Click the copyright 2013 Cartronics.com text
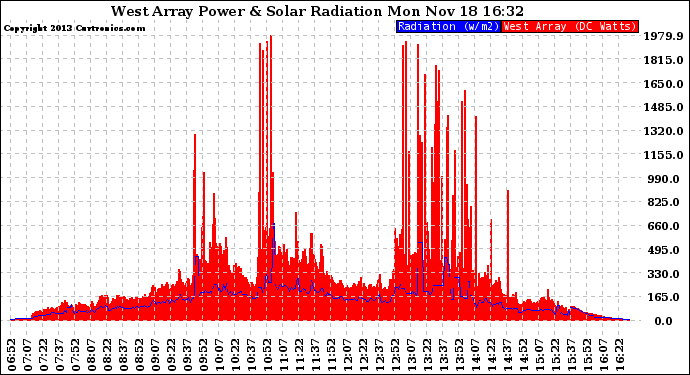Screen dimensions: 690x375 pos(74,28)
